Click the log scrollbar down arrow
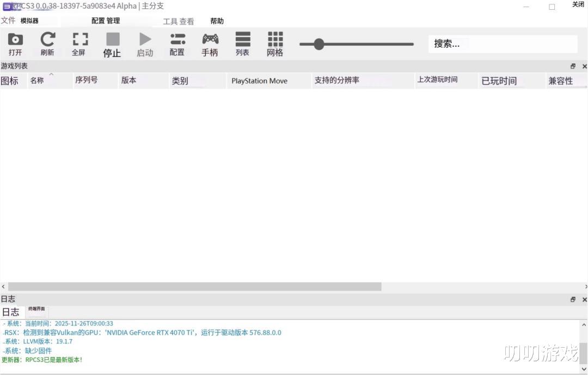Viewport: 588px width, 375px height. point(584,370)
